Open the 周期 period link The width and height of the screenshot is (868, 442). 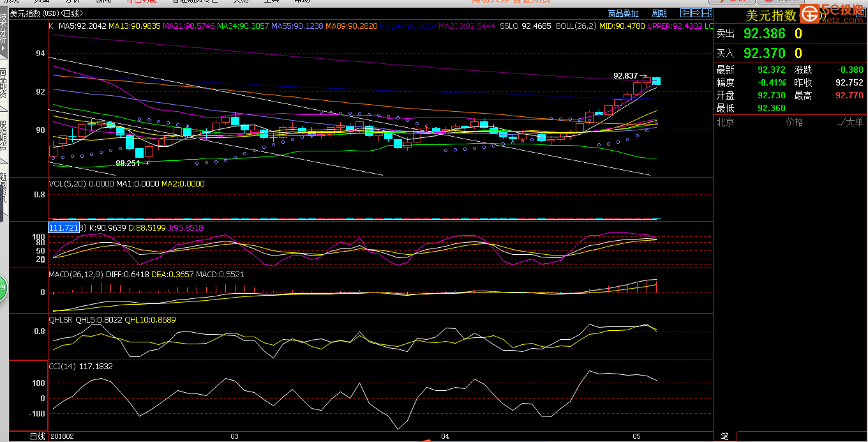coord(659,13)
